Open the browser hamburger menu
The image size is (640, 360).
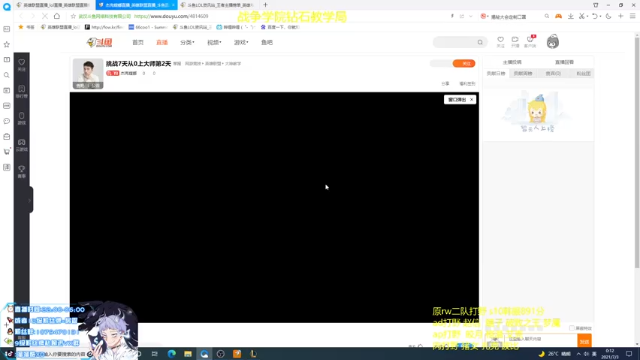(633, 16)
